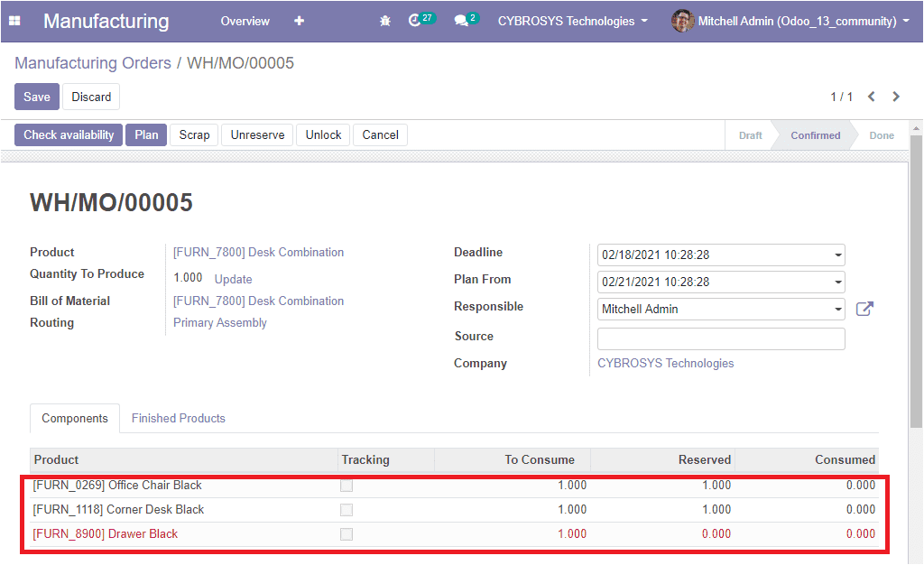
Task: Click Check availability button
Action: [69, 134]
